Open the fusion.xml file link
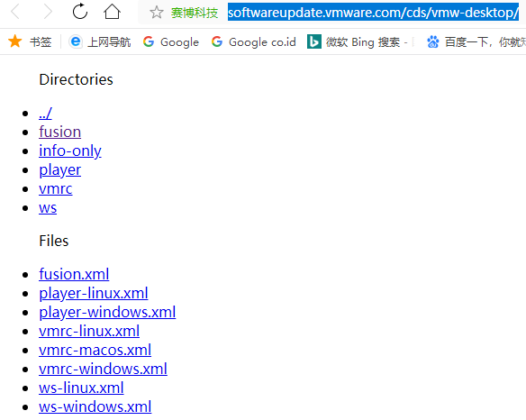Viewport: 526px width, 420px height. 74,274
